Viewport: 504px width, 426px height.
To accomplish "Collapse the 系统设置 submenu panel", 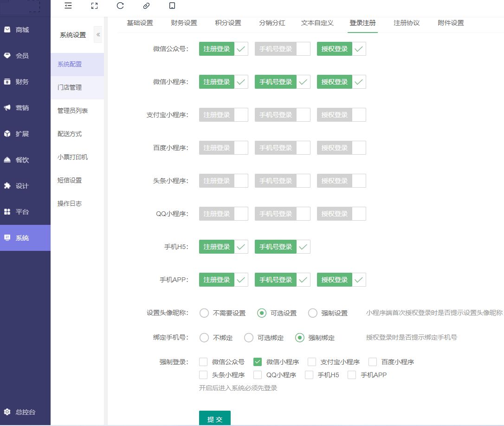I will coord(98,35).
